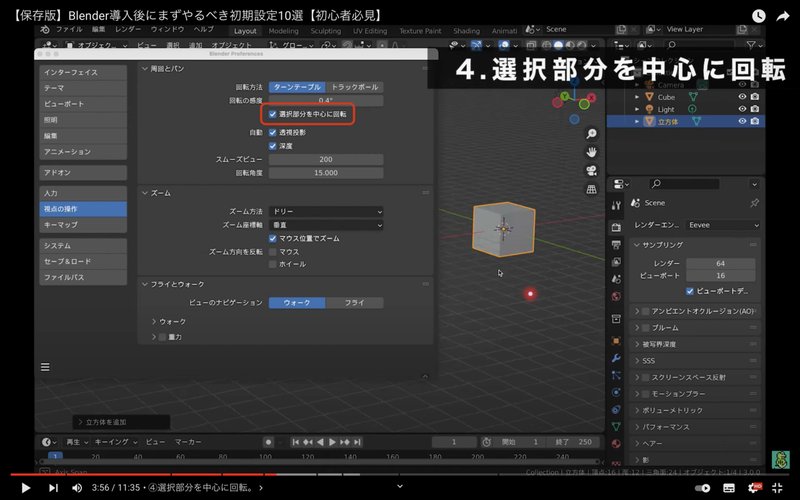Image resolution: width=800 pixels, height=500 pixels.
Task: Skip to next video with the next icon
Action: [x=53, y=488]
